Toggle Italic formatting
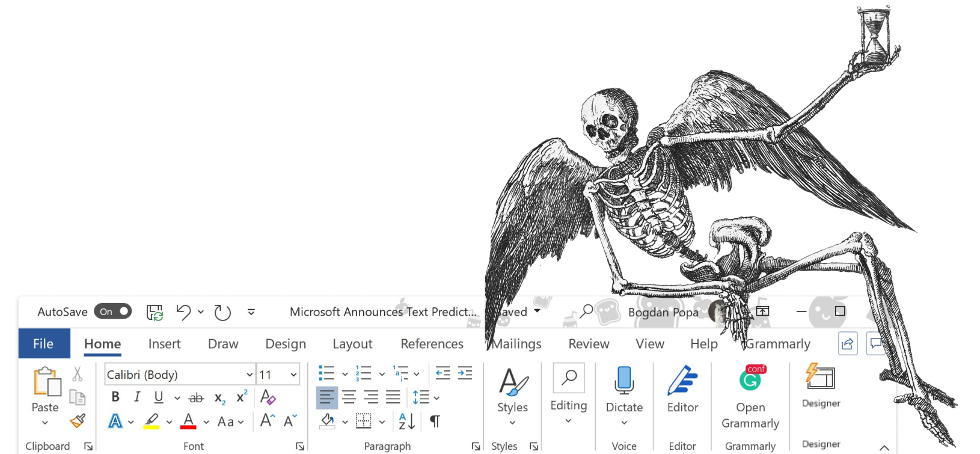Screen dimensions: 980x454 pos(137,397)
